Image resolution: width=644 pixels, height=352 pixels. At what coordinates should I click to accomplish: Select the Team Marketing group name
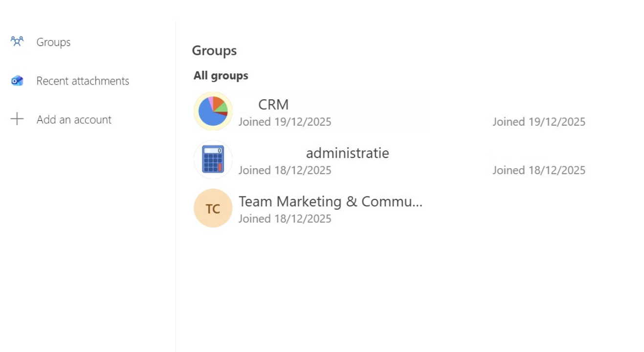(331, 201)
